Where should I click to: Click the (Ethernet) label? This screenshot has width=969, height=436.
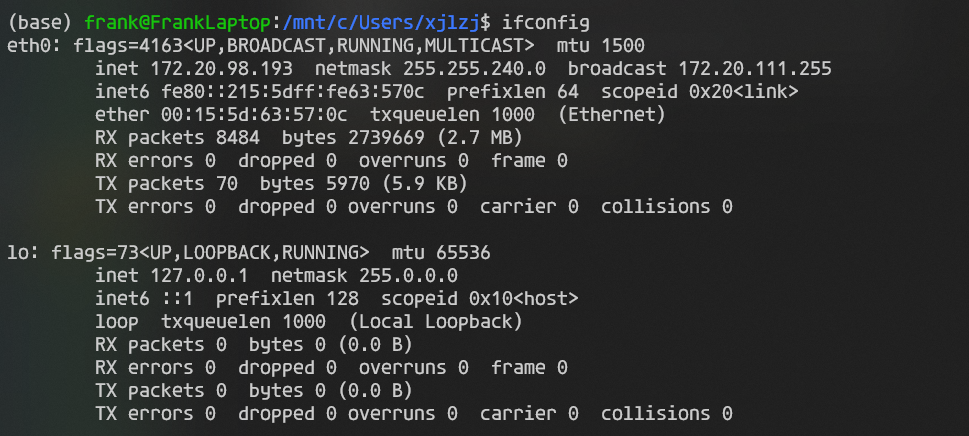(x=612, y=114)
